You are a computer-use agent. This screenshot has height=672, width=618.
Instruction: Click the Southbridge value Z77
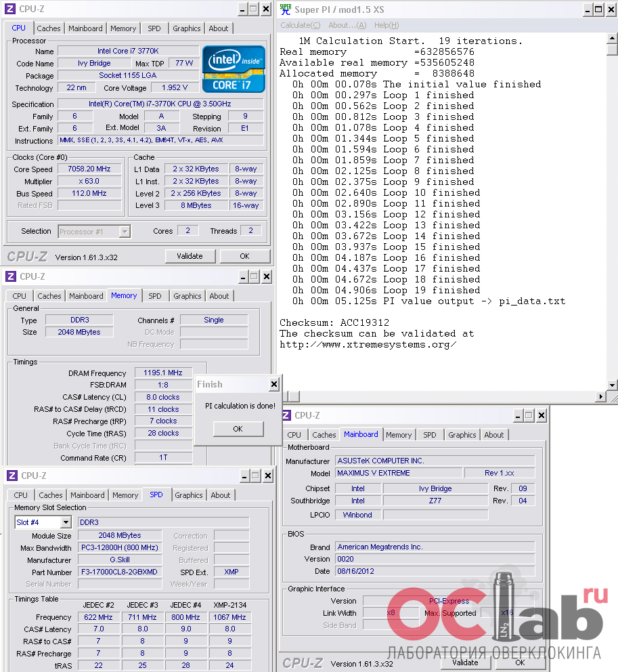pyautogui.click(x=435, y=501)
